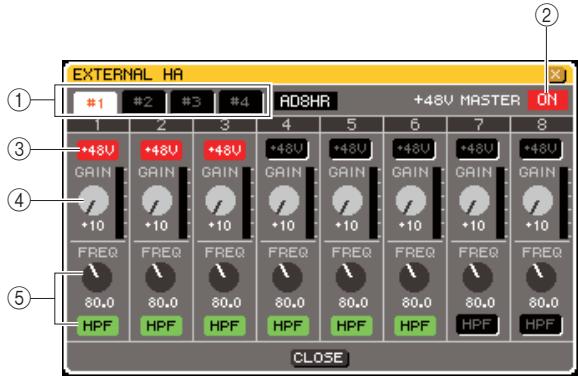The height and width of the screenshot is (376, 578).
Task: Click the +10 gain value of channel 1
Action: point(93,225)
